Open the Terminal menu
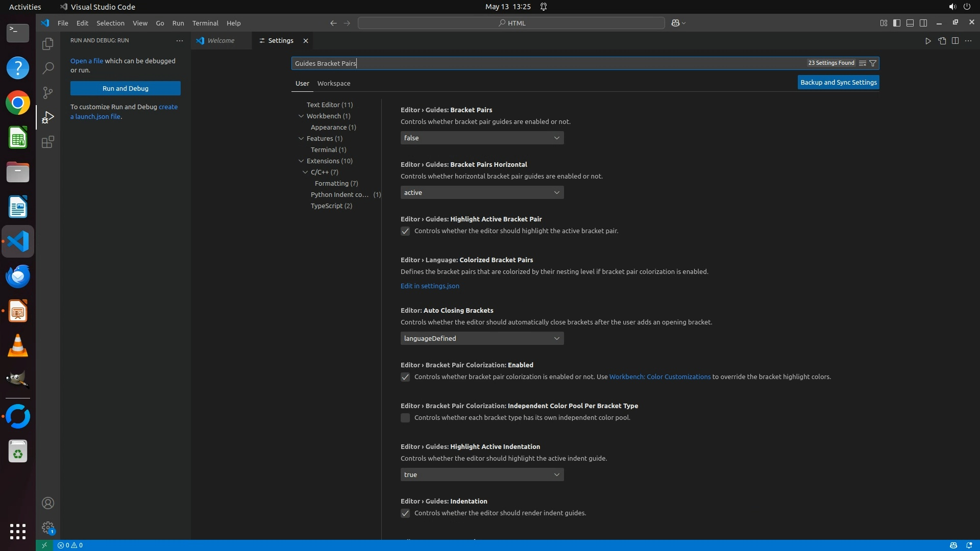 click(x=205, y=23)
